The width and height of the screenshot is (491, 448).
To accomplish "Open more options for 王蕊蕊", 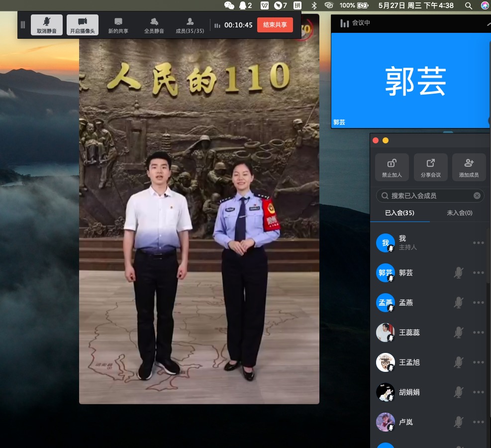I will 479,333.
